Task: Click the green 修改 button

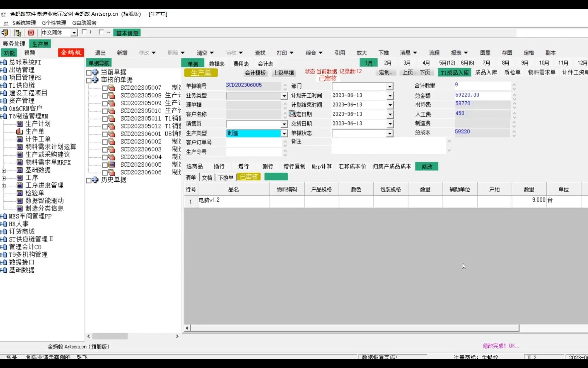Action: click(x=427, y=166)
